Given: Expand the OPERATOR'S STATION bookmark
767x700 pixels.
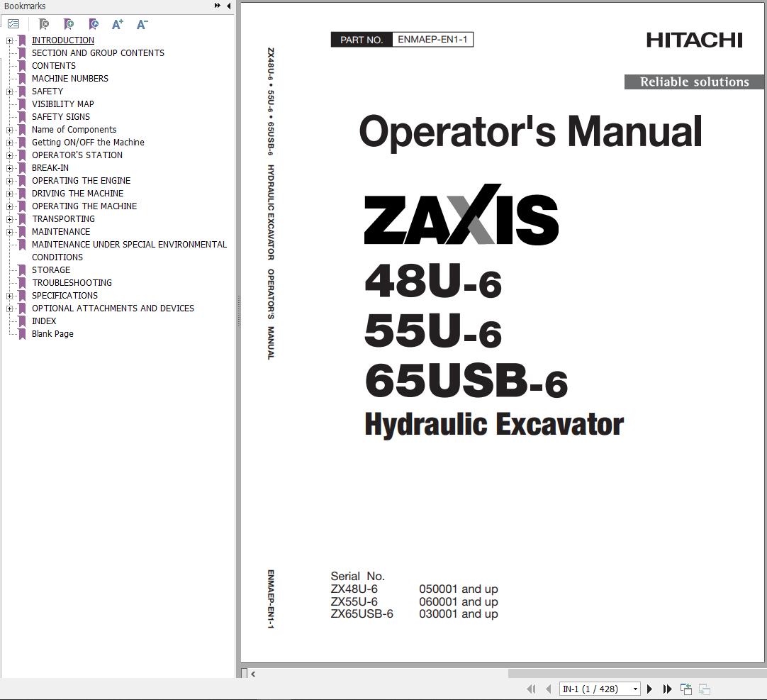Looking at the screenshot, I should [9, 155].
